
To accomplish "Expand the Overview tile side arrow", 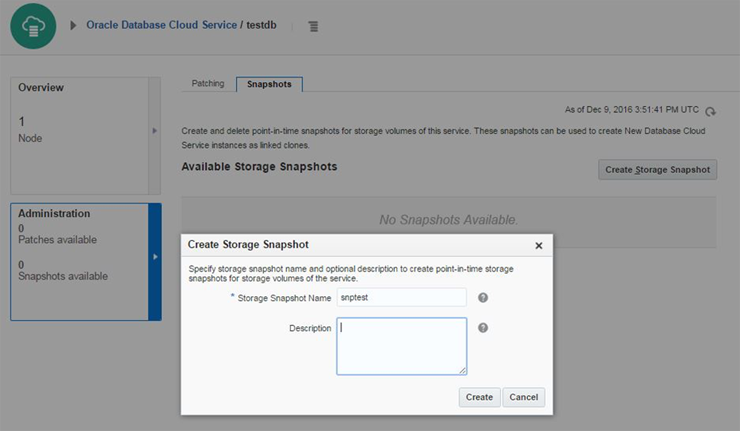I will click(x=154, y=131).
